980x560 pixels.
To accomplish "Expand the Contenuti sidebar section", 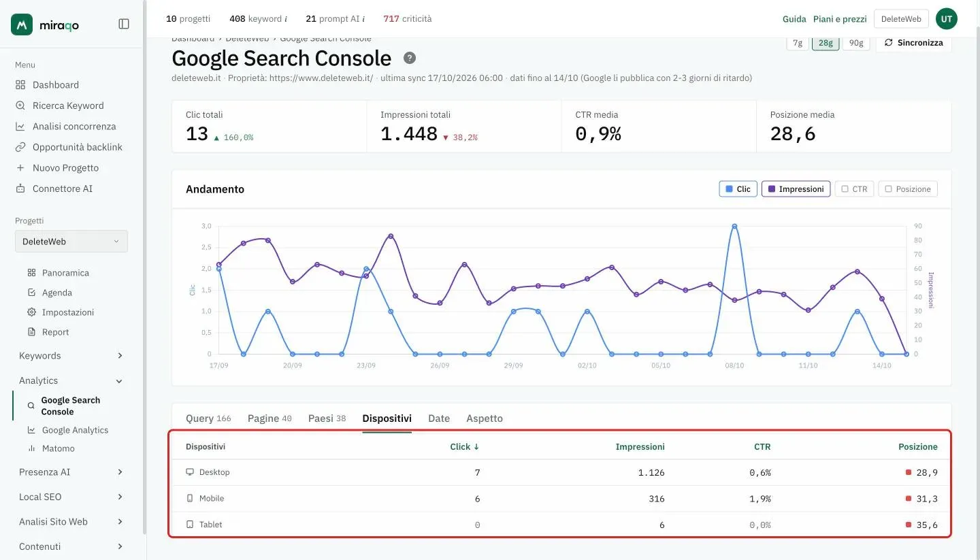I will 71,546.
